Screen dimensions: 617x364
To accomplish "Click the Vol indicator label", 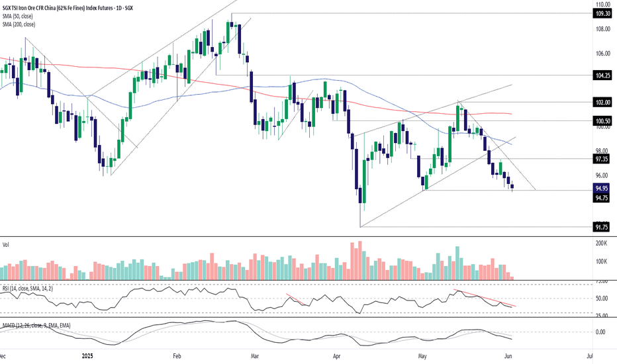I will [x=5, y=245].
